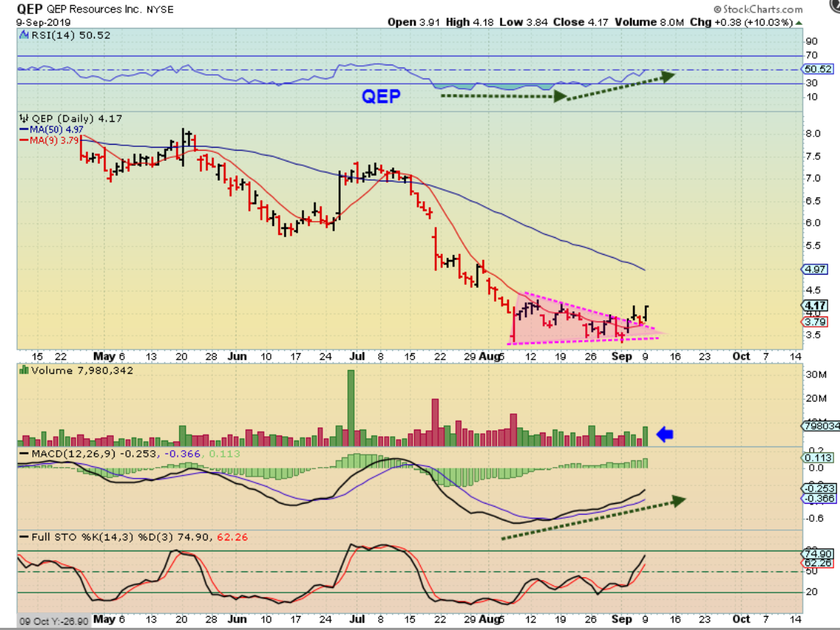Click the boxed -0.253 MACD value tag
The image size is (840, 630).
(x=819, y=488)
